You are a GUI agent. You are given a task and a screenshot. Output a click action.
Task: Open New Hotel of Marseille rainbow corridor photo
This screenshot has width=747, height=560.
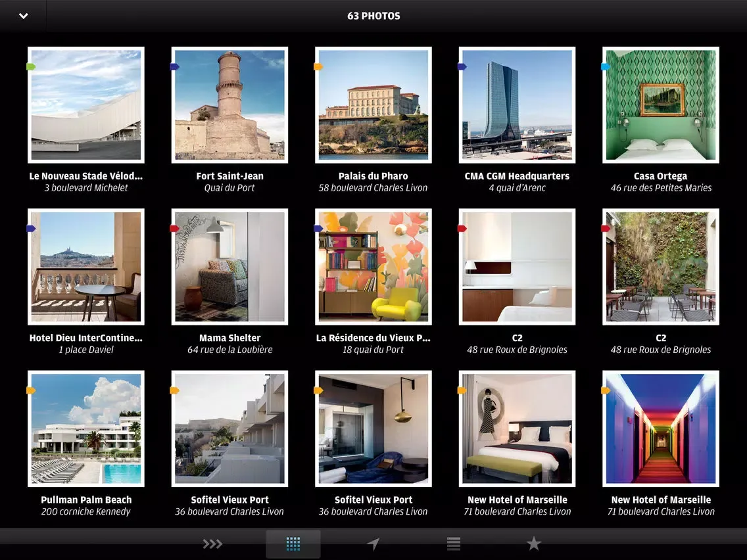point(661,429)
